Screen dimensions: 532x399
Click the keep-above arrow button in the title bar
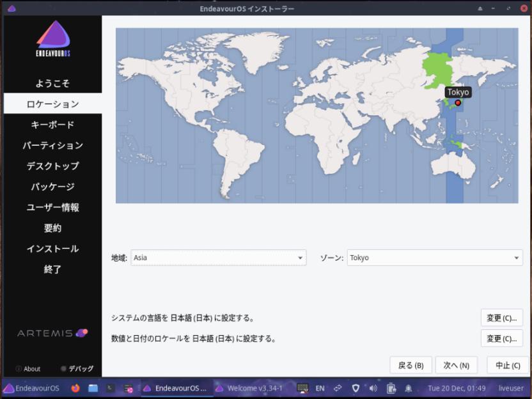coord(480,8)
